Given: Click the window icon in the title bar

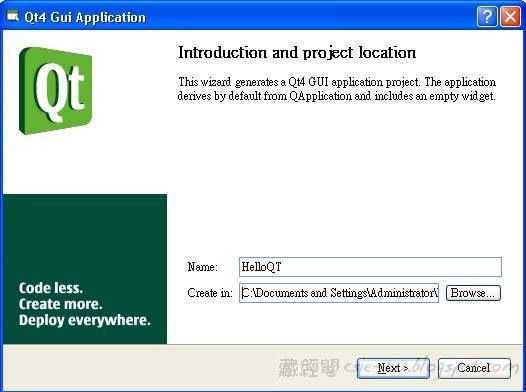Looking at the screenshot, I should (x=13, y=16).
